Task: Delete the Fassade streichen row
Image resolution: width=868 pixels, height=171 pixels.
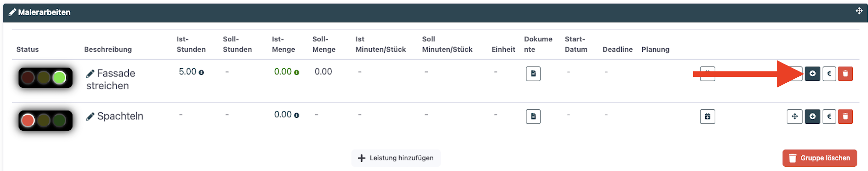Action: tap(845, 74)
